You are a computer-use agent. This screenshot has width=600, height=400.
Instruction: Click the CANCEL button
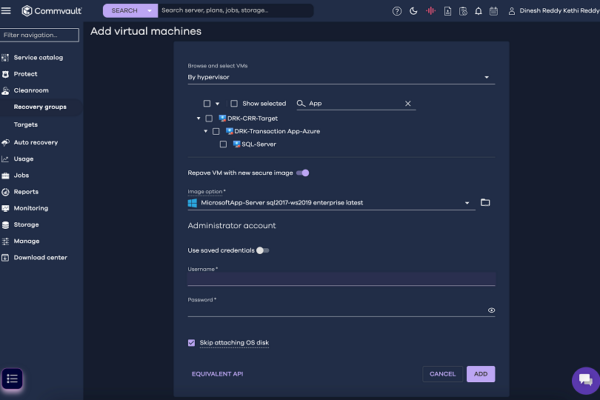coord(442,374)
